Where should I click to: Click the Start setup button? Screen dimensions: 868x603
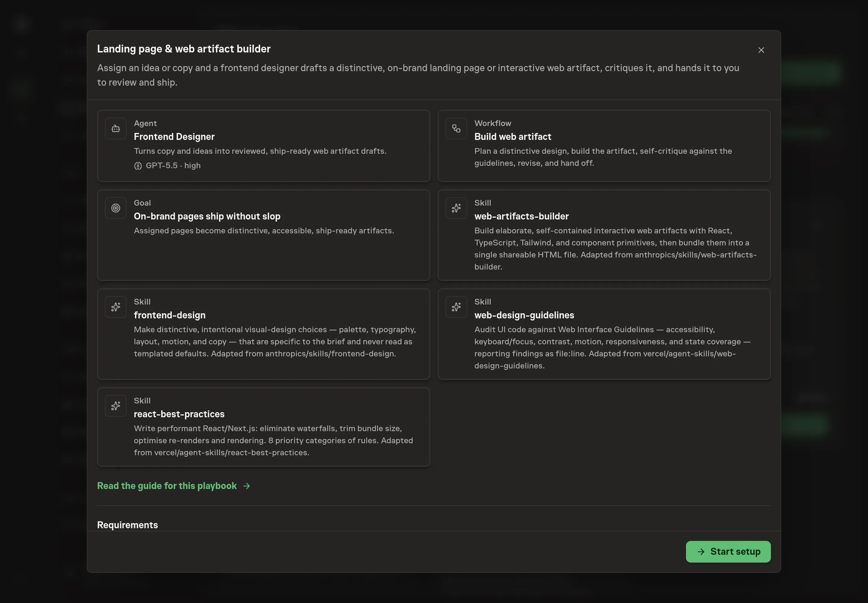(728, 552)
